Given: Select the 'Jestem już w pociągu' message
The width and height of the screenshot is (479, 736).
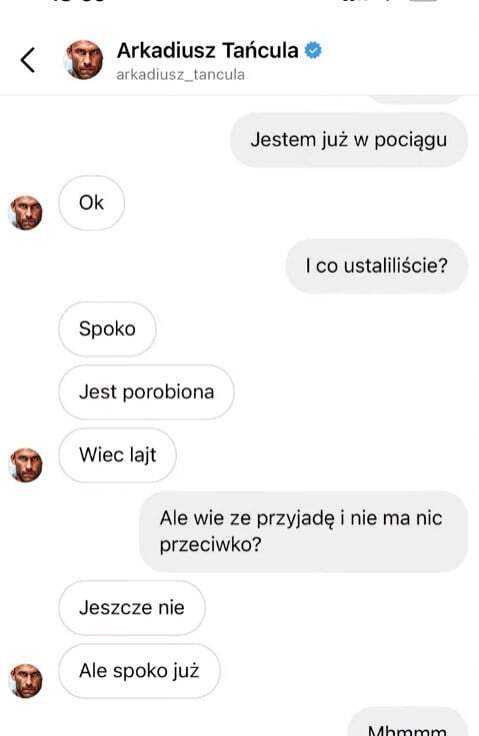Looking at the screenshot, I should point(349,140).
